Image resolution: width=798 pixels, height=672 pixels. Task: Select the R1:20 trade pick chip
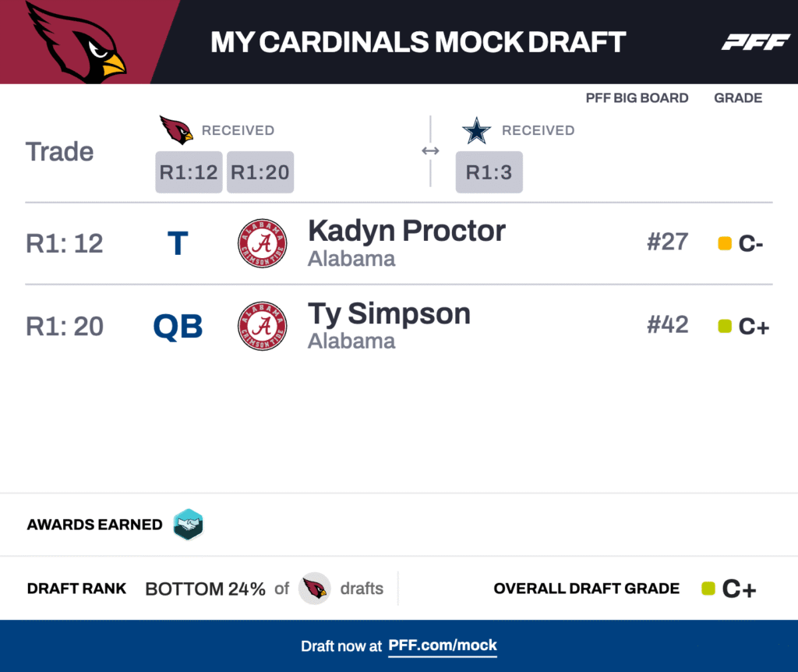tap(260, 172)
